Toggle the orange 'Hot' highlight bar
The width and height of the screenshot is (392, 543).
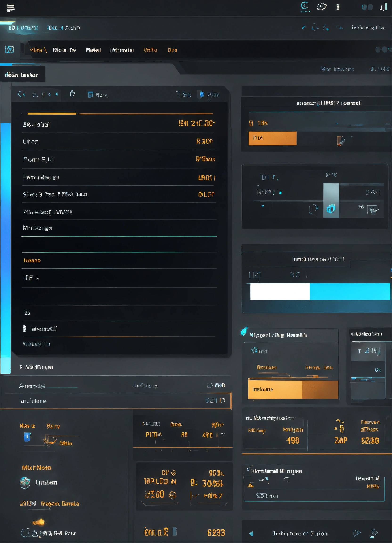coord(272,138)
